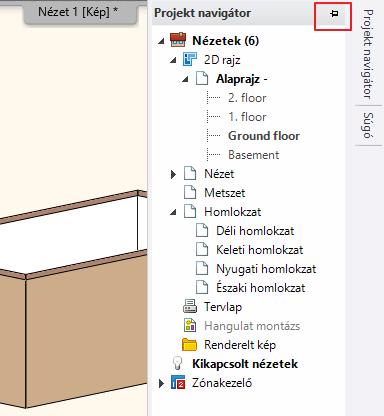
Task: Click the Nézet page icon
Action: point(190,174)
